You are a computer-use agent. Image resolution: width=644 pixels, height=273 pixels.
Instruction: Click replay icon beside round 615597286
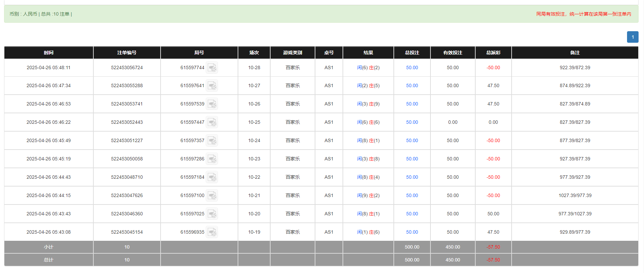click(x=212, y=159)
